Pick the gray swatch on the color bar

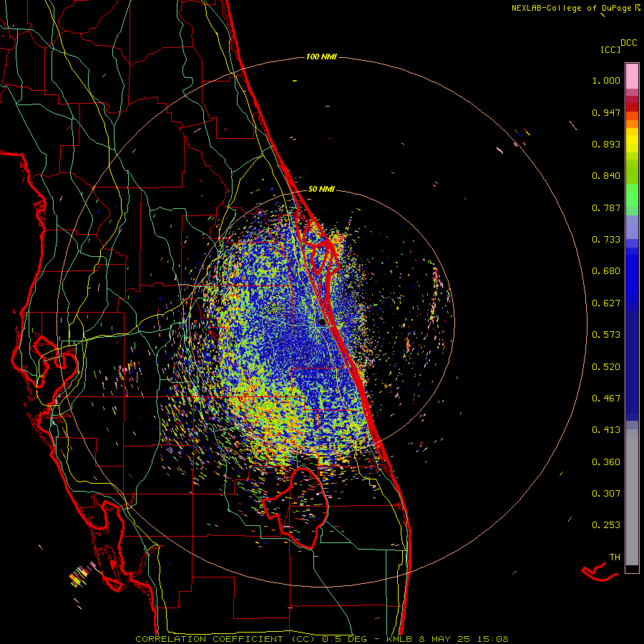(x=632, y=497)
